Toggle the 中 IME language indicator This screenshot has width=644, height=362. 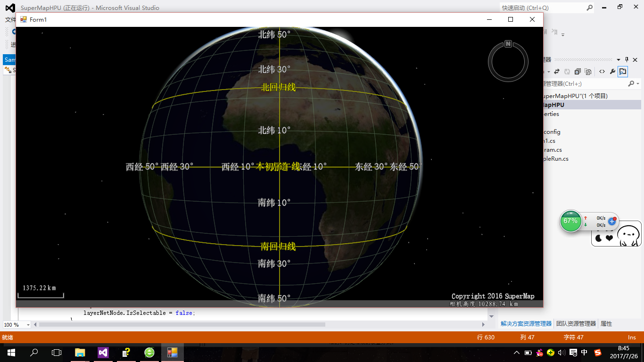[585, 353]
